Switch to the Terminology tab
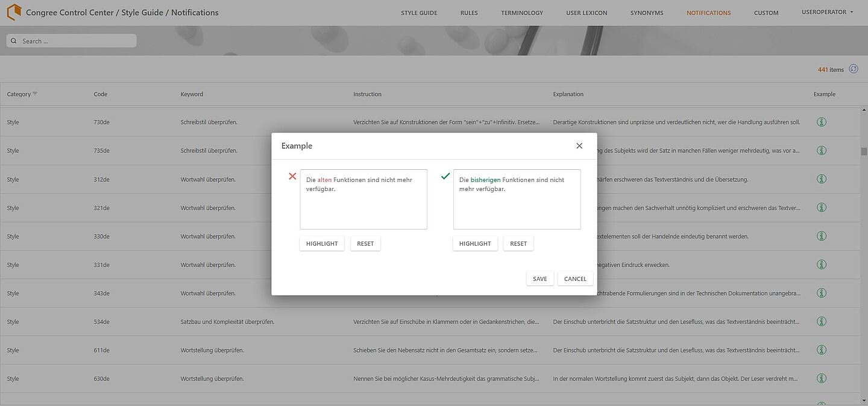 tap(521, 13)
